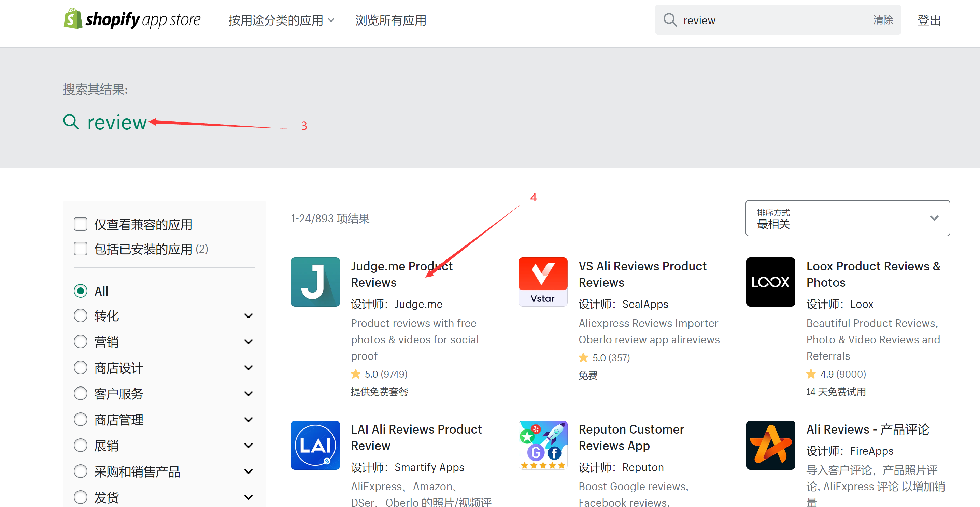This screenshot has width=980, height=507.
Task: Select the 商店管理 radio button
Action: coord(80,419)
